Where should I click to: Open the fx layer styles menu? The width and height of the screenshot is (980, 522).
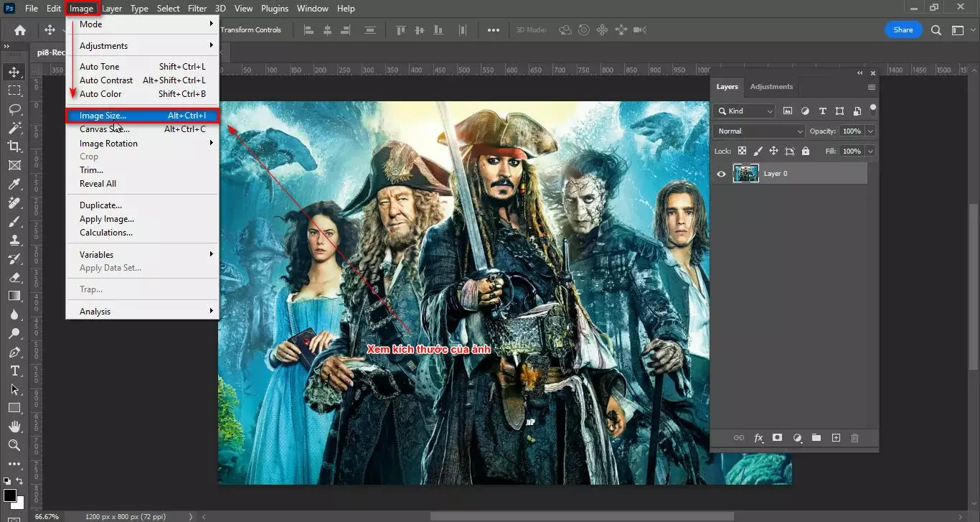758,437
